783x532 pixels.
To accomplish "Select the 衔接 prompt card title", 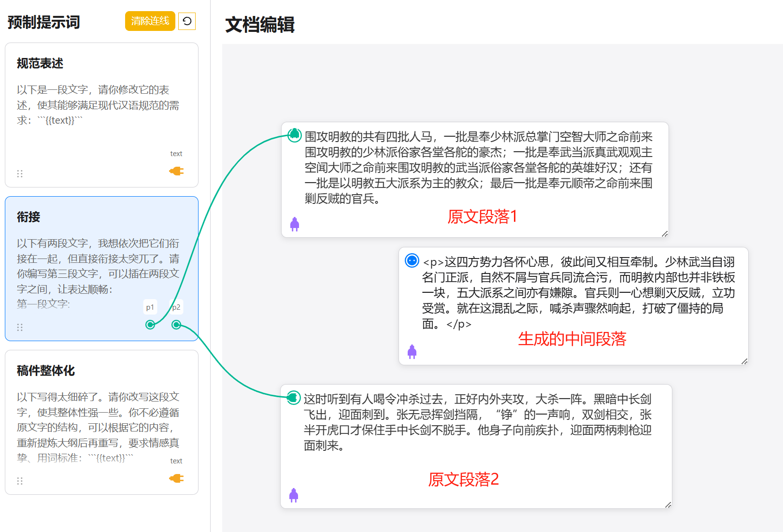I will (28, 217).
